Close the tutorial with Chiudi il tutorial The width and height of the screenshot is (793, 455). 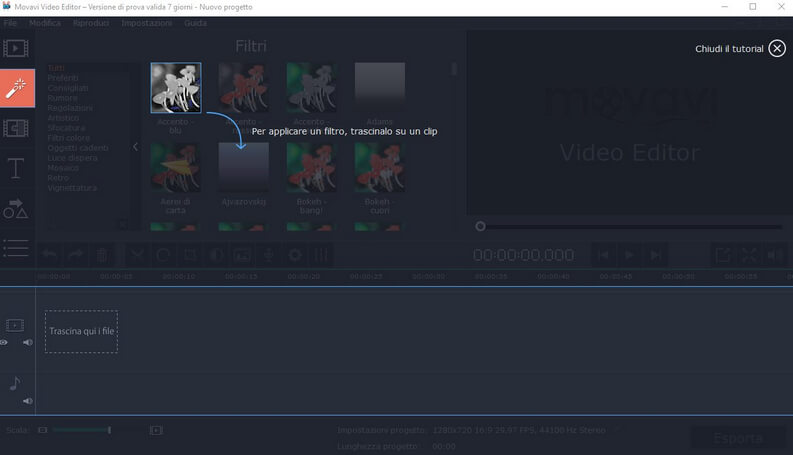740,48
